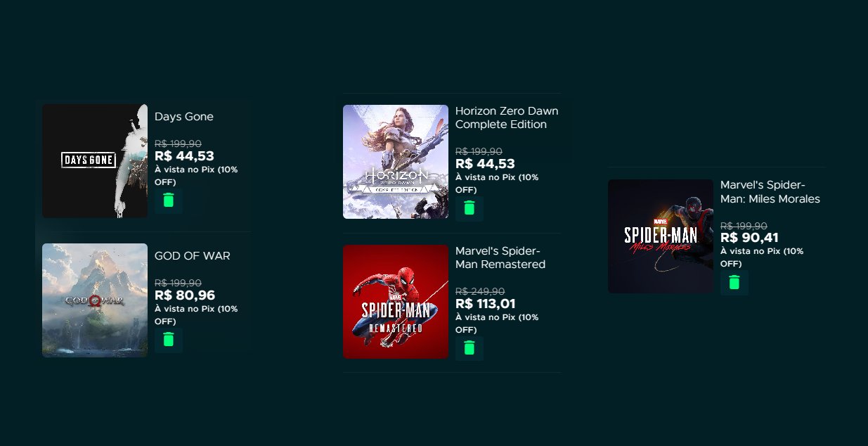Open Horizon Zero Dawn Complete Edition title
The width and height of the screenshot is (868, 446).
[x=507, y=117]
